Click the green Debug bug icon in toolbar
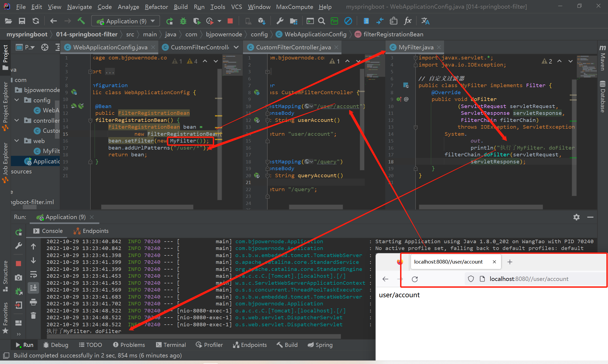This screenshot has height=364, width=608. [183, 21]
